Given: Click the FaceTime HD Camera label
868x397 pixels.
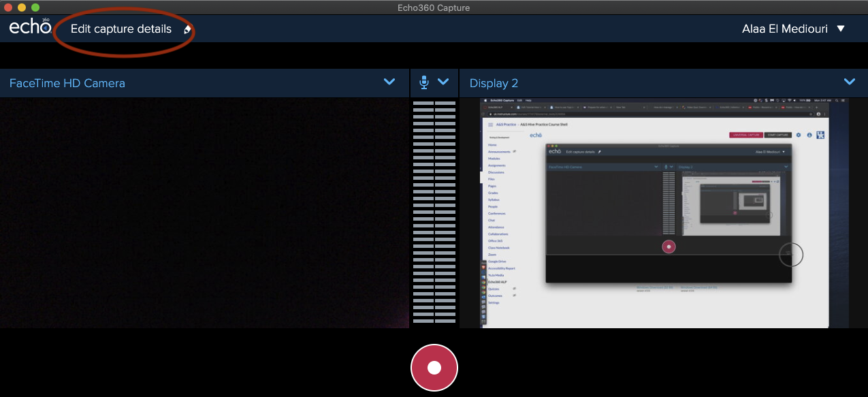Looking at the screenshot, I should click(x=67, y=83).
